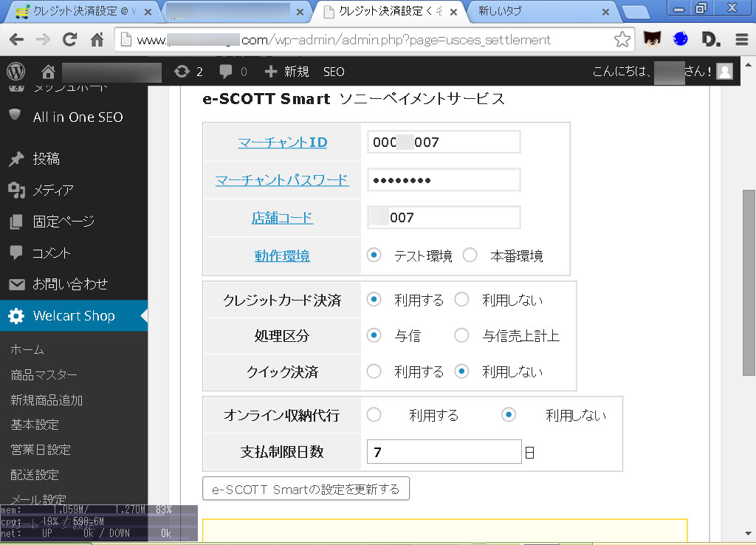This screenshot has width=756, height=545.
Task: Reload the current page
Action: [x=70, y=40]
